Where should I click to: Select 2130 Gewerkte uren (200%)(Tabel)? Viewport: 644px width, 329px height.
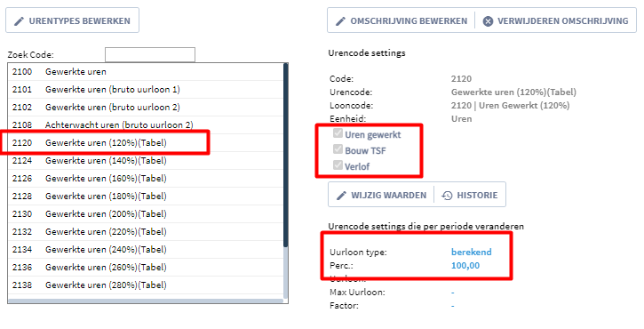coord(146,213)
